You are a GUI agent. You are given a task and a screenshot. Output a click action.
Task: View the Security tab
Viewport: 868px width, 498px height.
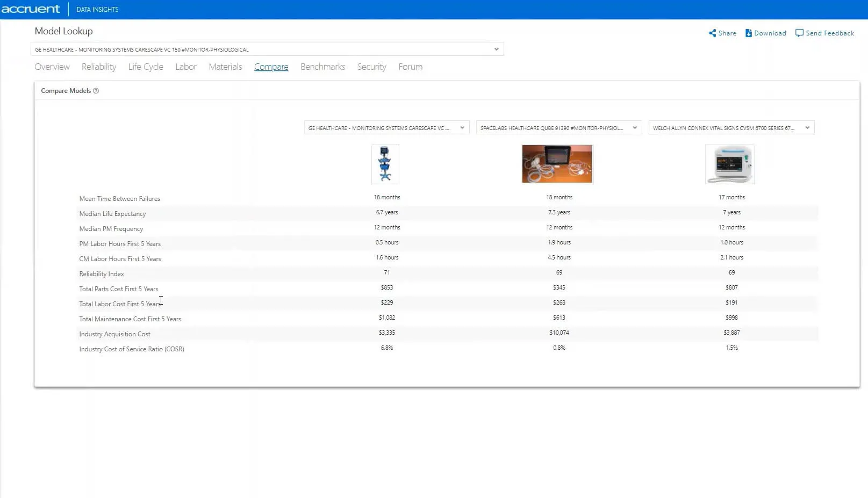(371, 67)
